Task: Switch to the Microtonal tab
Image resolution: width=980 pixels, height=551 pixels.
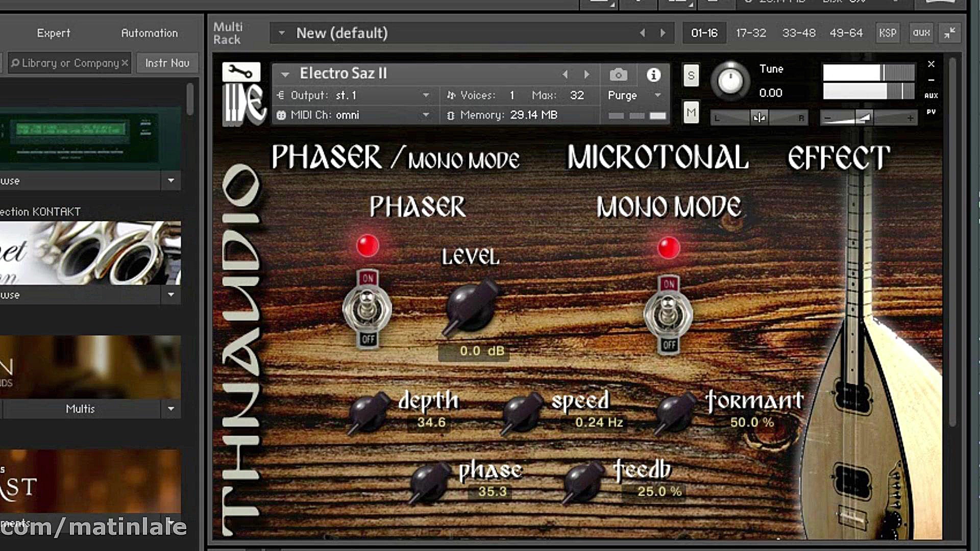Action: [657, 158]
